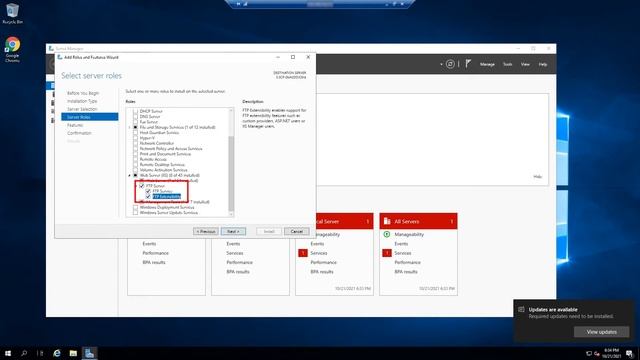This screenshot has height=360, width=640.
Task: Check the Fax Server role
Action: pos(136,122)
